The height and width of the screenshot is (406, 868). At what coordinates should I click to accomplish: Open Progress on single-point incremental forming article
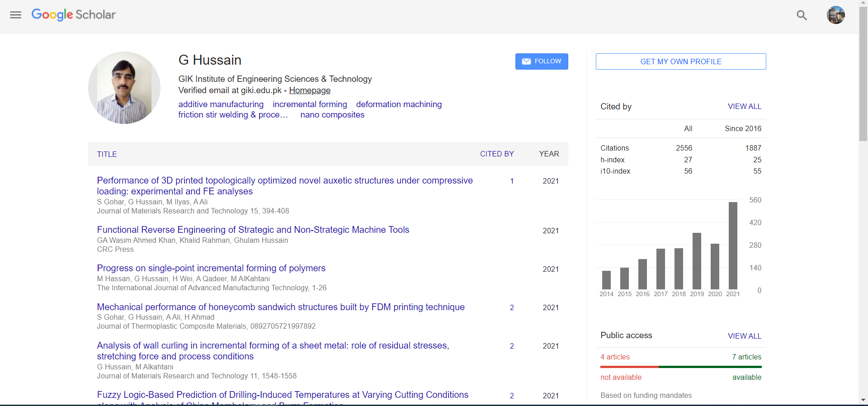(x=211, y=269)
